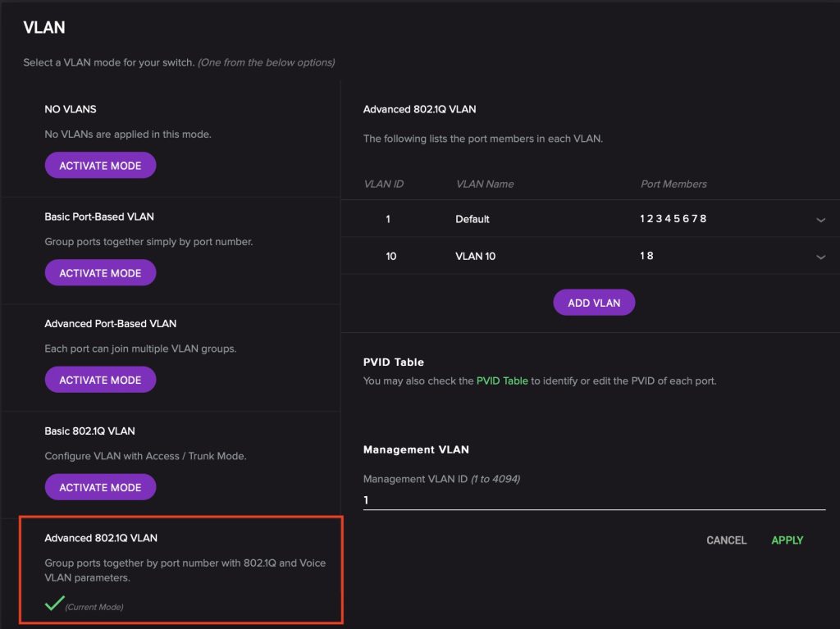Image resolution: width=840 pixels, height=629 pixels.
Task: Cancel the VLAN changes
Action: 726,540
